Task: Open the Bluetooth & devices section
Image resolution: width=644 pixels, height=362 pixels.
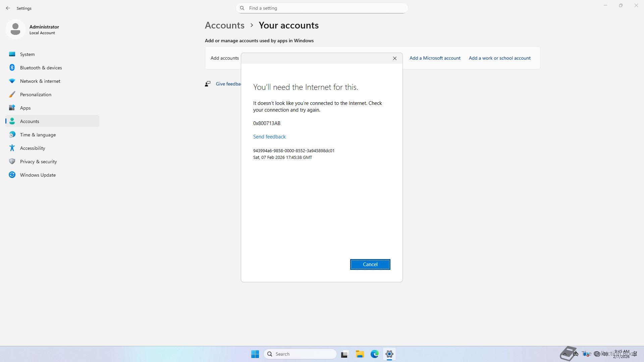Action: click(41, 68)
